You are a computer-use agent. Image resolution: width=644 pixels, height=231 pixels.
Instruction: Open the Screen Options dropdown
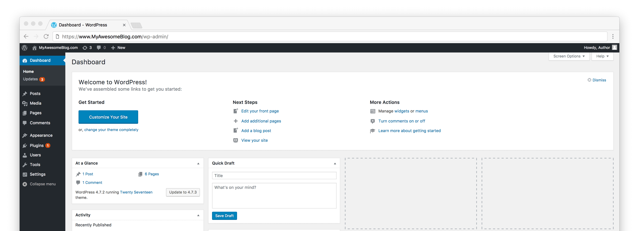569,56
